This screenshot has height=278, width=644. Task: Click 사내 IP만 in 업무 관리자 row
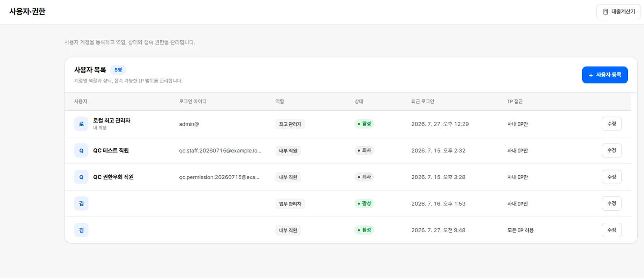(518, 204)
